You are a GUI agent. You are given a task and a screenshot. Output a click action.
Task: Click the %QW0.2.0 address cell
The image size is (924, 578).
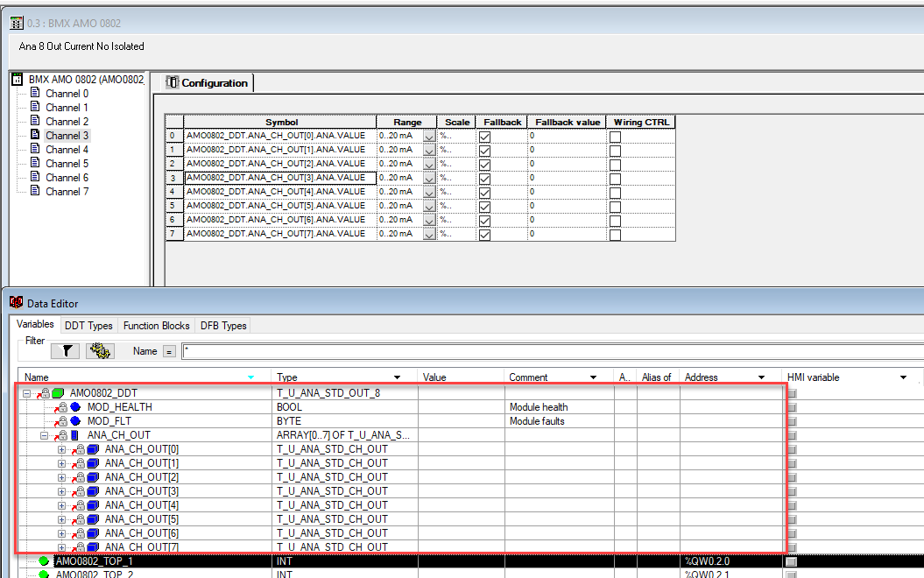tap(732, 560)
